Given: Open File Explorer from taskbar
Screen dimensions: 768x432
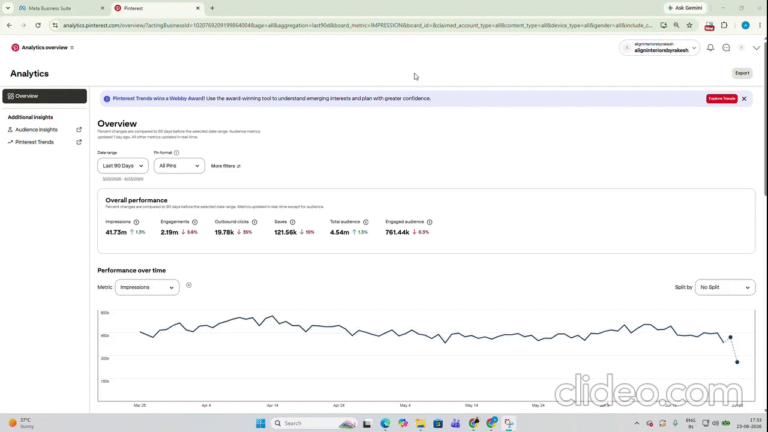Looking at the screenshot, I should coord(420,423).
